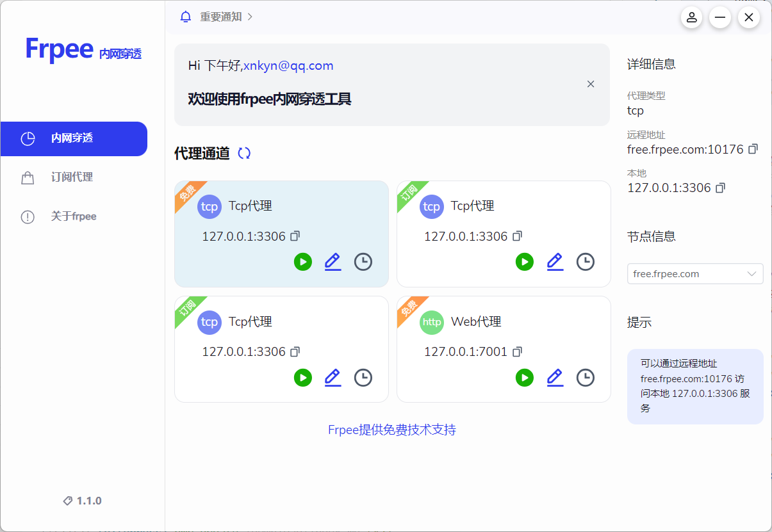Image resolution: width=772 pixels, height=532 pixels.
Task: Click the 详细信息 heading
Action: pos(651,64)
